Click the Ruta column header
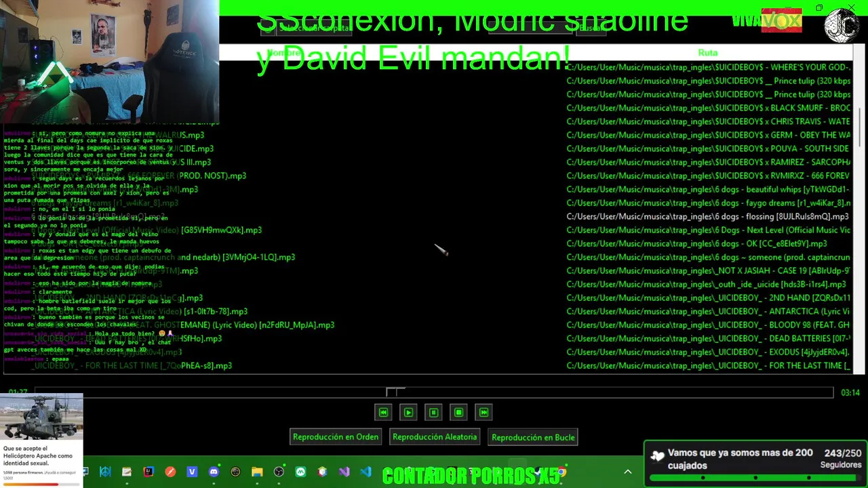The width and height of the screenshot is (868, 488). [x=708, y=52]
